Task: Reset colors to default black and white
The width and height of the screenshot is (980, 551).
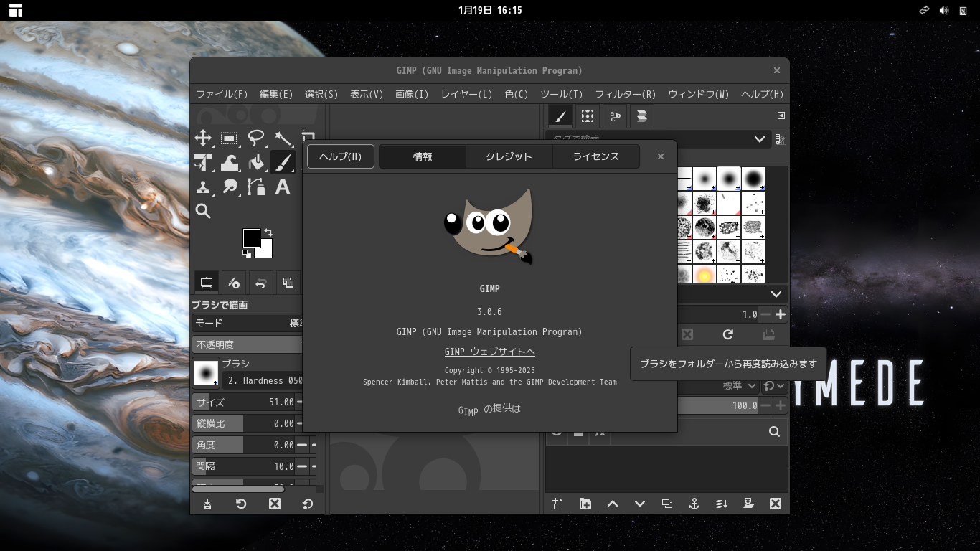Action: click(x=247, y=254)
